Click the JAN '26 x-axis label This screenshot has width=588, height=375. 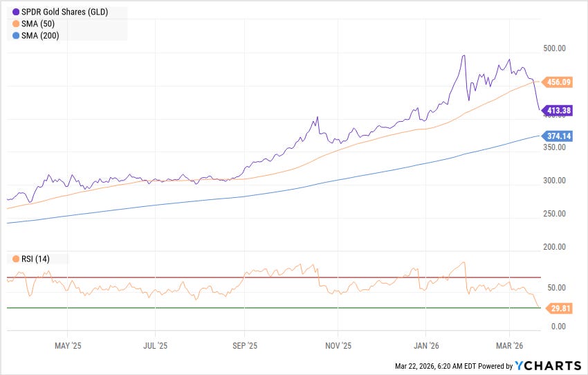coord(426,346)
